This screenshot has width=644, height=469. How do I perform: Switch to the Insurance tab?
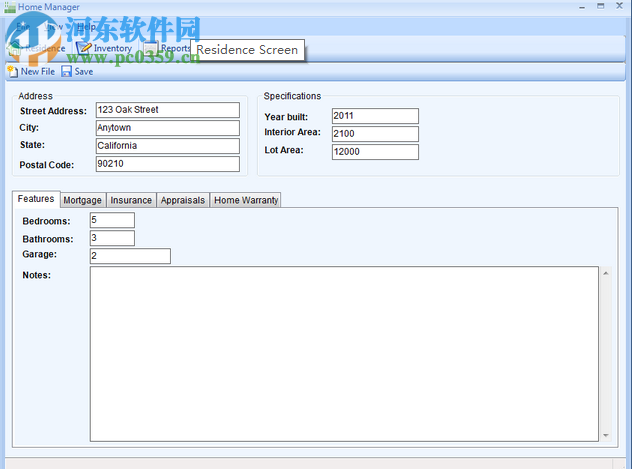coord(131,200)
